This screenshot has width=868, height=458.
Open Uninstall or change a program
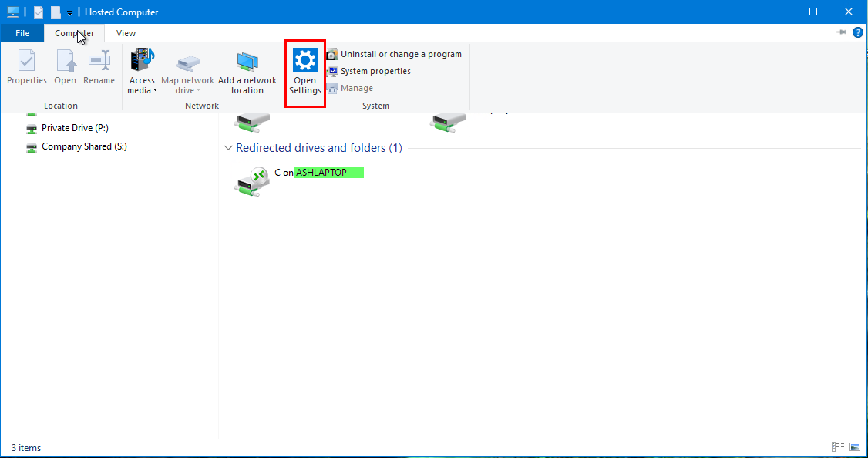tap(394, 54)
